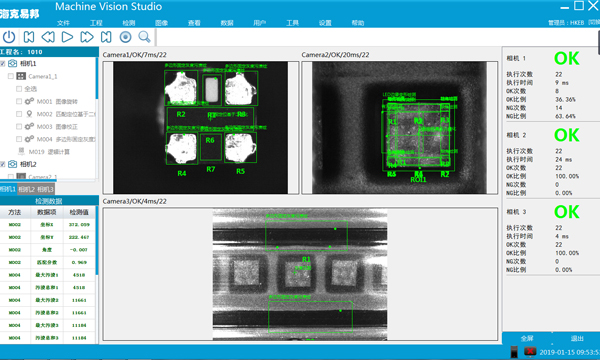Switch to the 相机2 tab
600x360 pixels.
point(26,189)
